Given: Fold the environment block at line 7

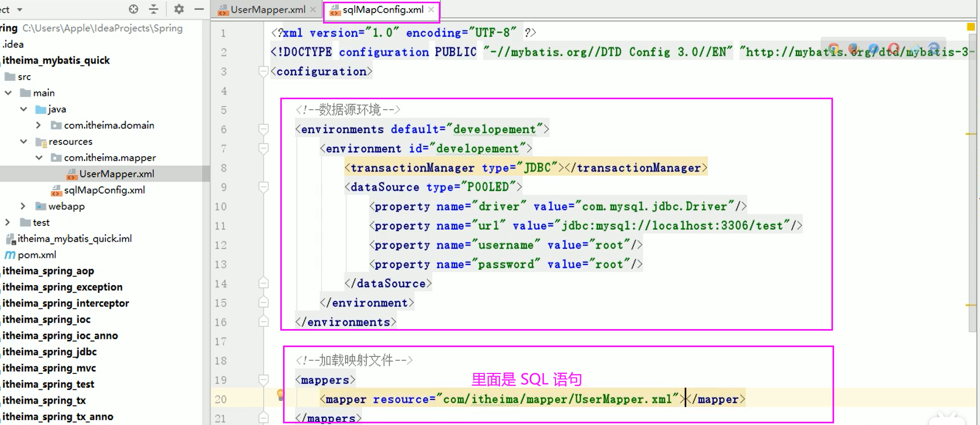Looking at the screenshot, I should 263,149.
